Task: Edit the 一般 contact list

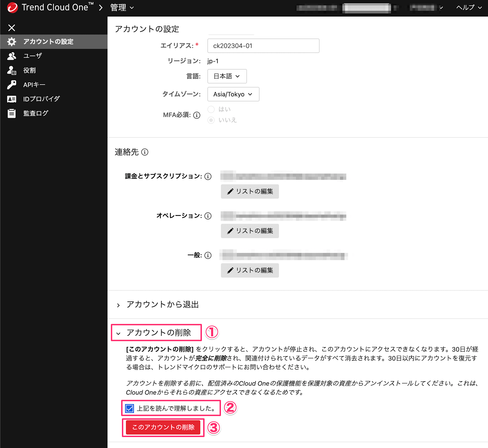Action: pyautogui.click(x=250, y=270)
